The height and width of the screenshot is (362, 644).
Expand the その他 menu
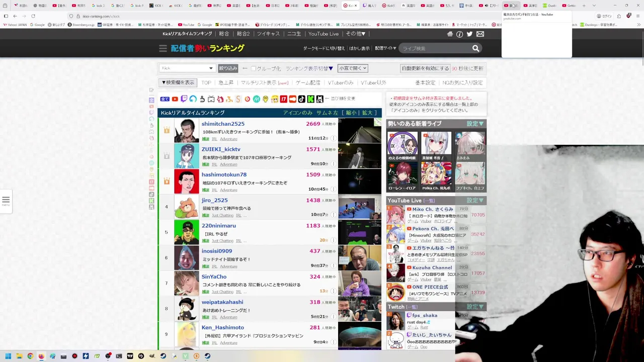tap(355, 34)
